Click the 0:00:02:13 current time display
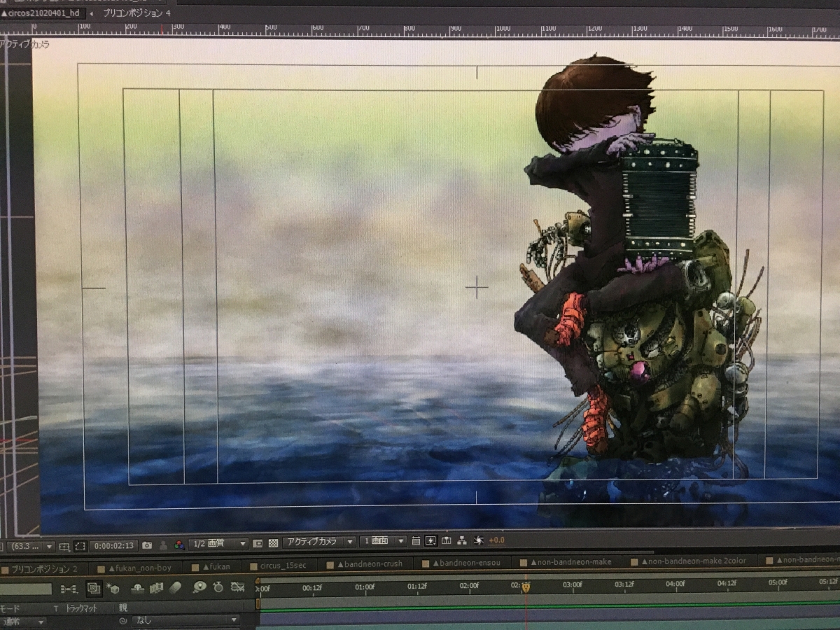840x630 pixels. click(114, 545)
